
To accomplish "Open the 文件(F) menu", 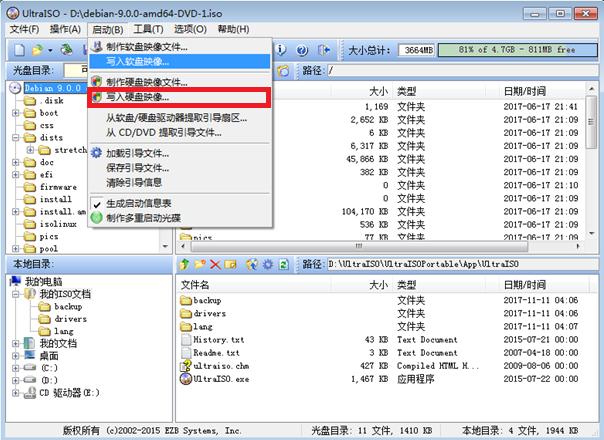I will pyautogui.click(x=24, y=29).
